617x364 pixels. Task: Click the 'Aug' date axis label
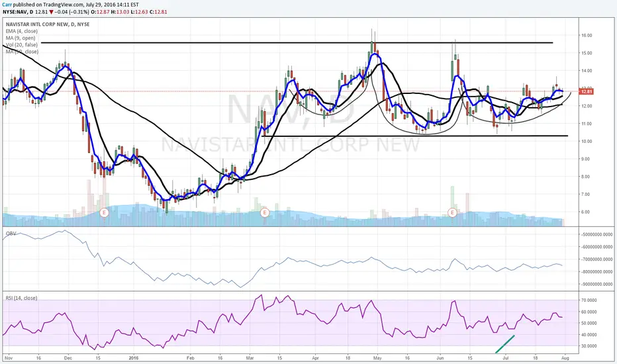click(x=565, y=358)
